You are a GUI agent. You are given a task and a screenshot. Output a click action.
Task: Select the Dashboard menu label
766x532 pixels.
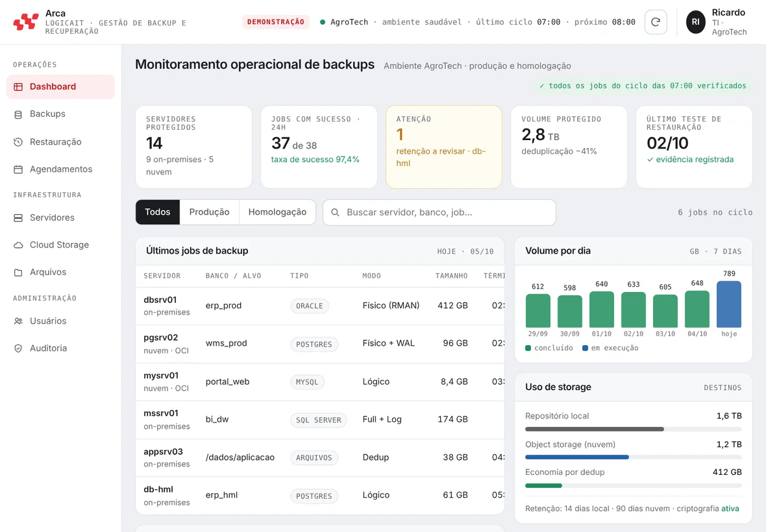(x=53, y=87)
